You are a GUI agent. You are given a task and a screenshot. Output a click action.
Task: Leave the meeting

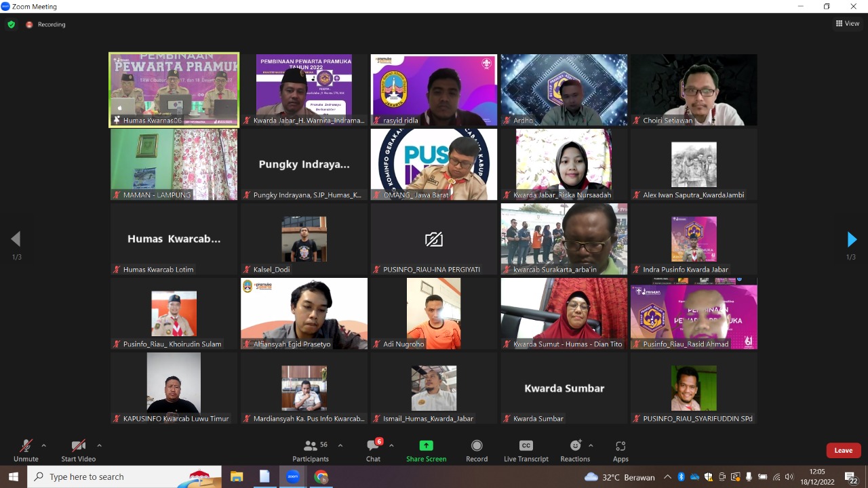pos(843,451)
